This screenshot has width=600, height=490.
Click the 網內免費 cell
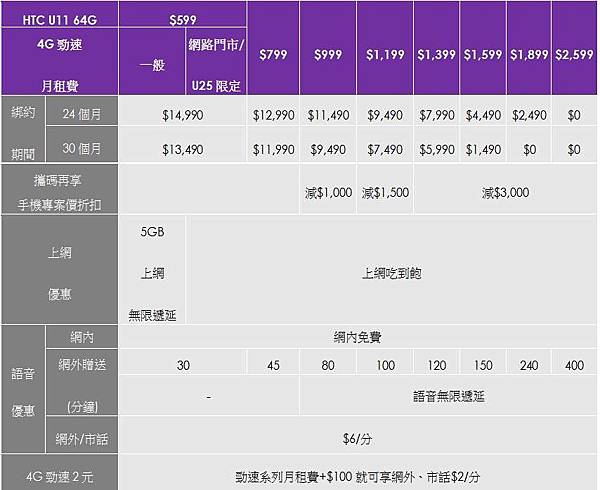[357, 336]
